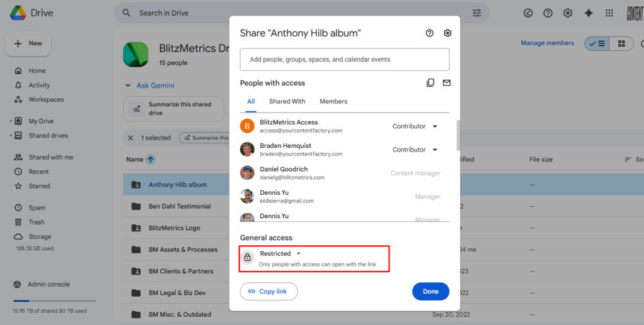
Task: Open Drive settings gear in top bar
Action: (568, 13)
